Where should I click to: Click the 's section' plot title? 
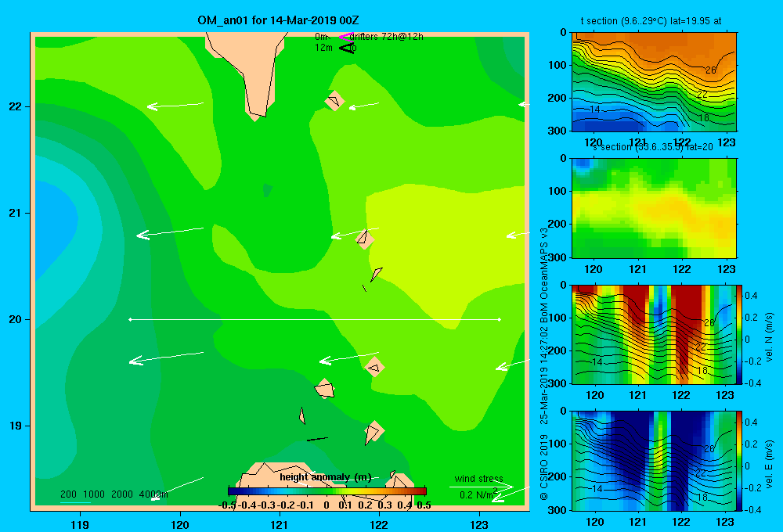click(x=652, y=147)
